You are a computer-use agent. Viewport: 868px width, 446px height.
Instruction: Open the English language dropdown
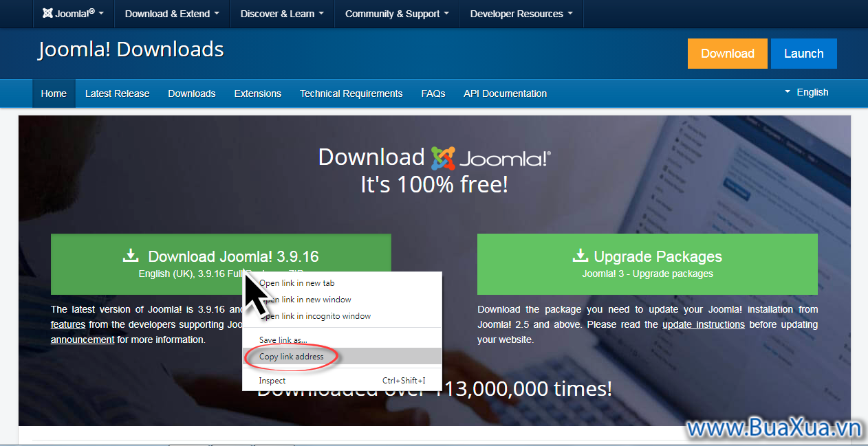[x=806, y=92]
